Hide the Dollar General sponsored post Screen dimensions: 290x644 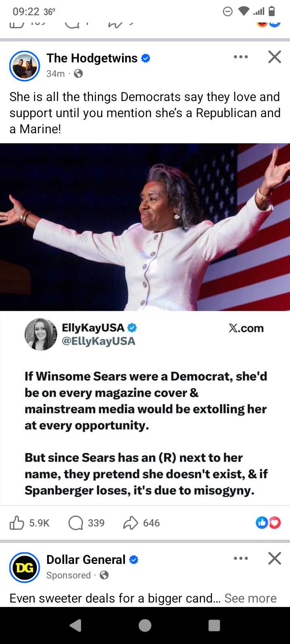tap(275, 558)
